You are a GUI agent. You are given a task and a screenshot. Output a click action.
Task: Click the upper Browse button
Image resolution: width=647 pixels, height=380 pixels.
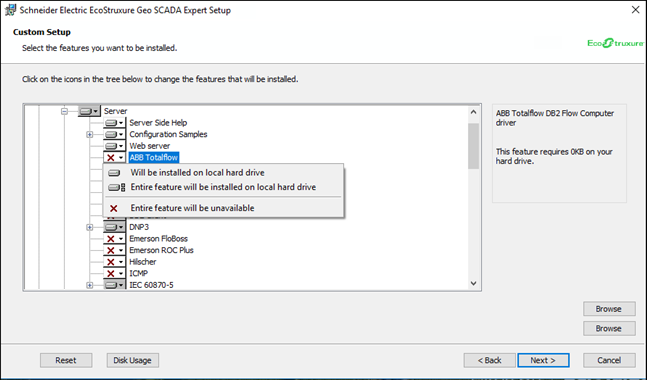(609, 309)
